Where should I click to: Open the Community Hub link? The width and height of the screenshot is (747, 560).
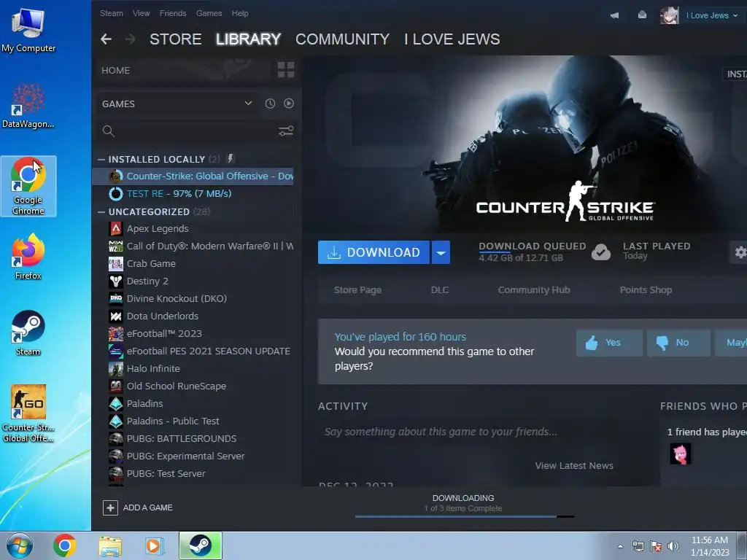[x=534, y=290]
